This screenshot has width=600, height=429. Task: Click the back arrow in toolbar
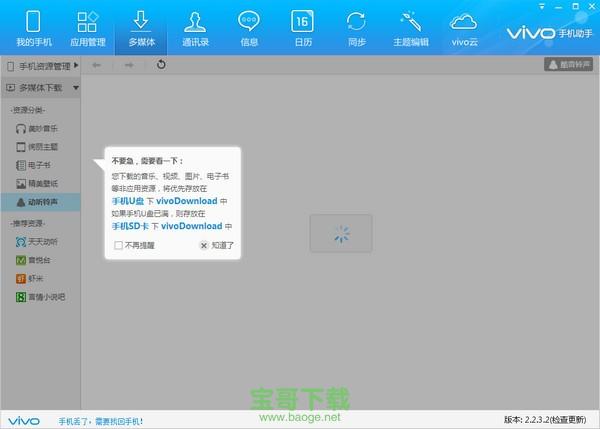(96, 65)
